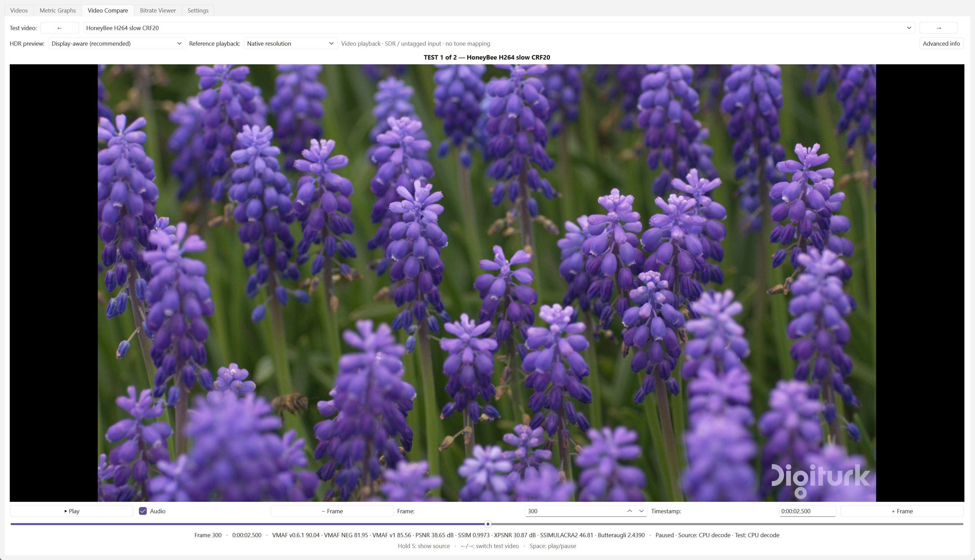The height and width of the screenshot is (560, 975).
Task: Increase frame number with up arrow
Action: [x=629, y=511]
